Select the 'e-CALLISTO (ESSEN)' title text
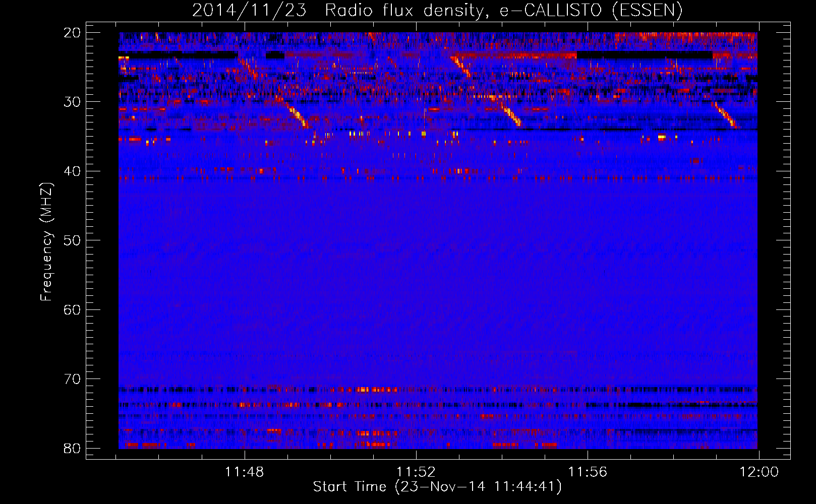The width and height of the screenshot is (816, 504). (591, 10)
